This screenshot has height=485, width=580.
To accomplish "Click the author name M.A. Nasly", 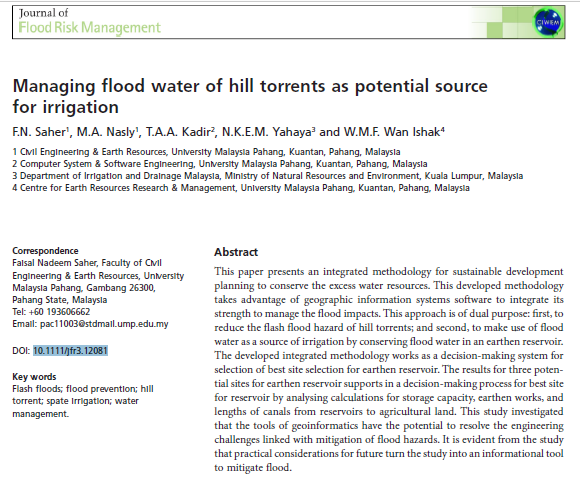I will coord(107,132).
